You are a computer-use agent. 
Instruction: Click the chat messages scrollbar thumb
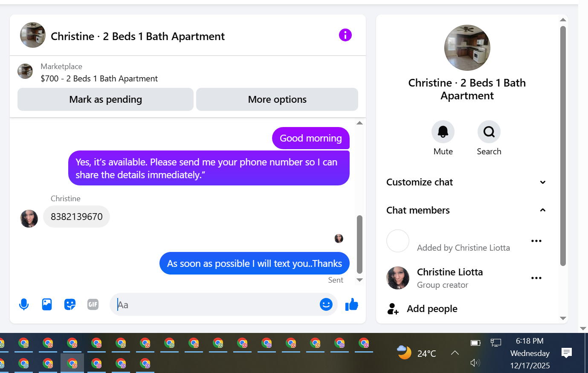coord(359,244)
